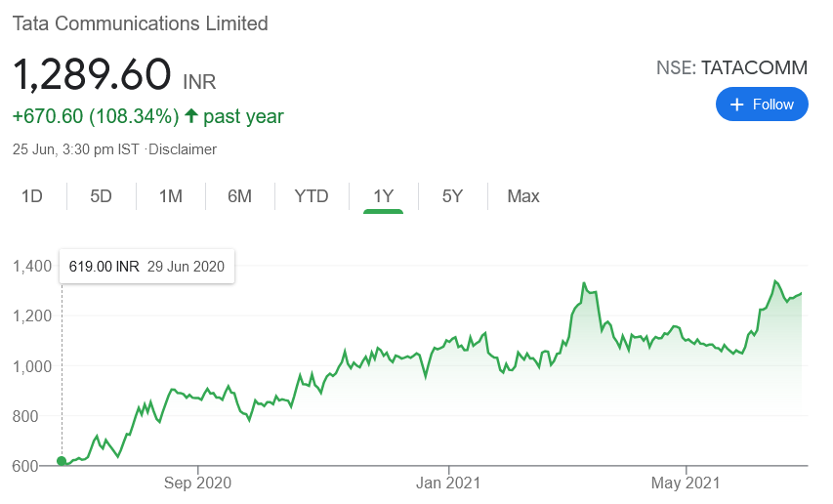Open the Disclaimer link

(183, 149)
